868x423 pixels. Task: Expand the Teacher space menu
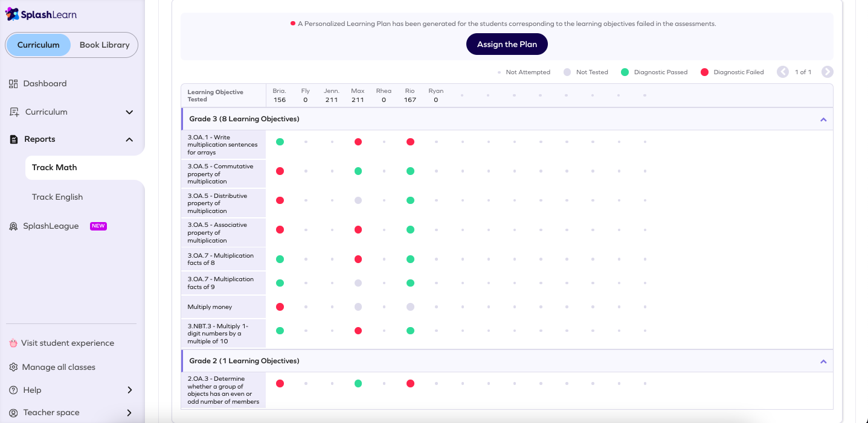pos(129,413)
